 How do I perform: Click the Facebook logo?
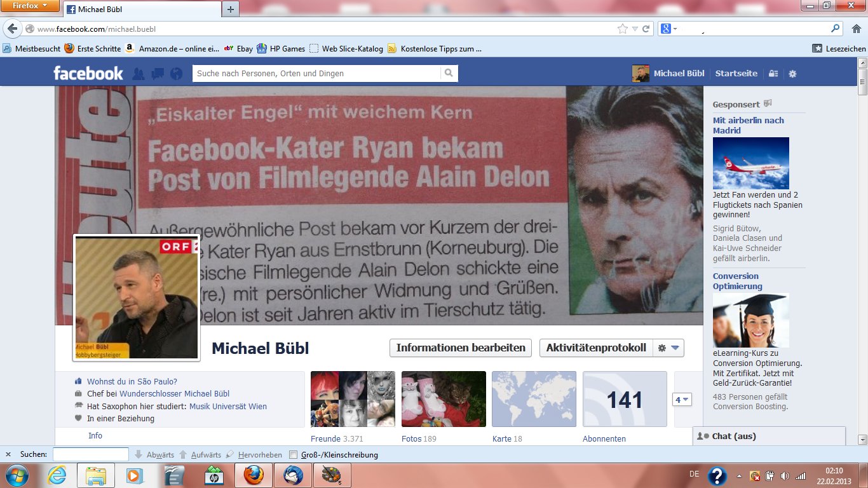[88, 73]
